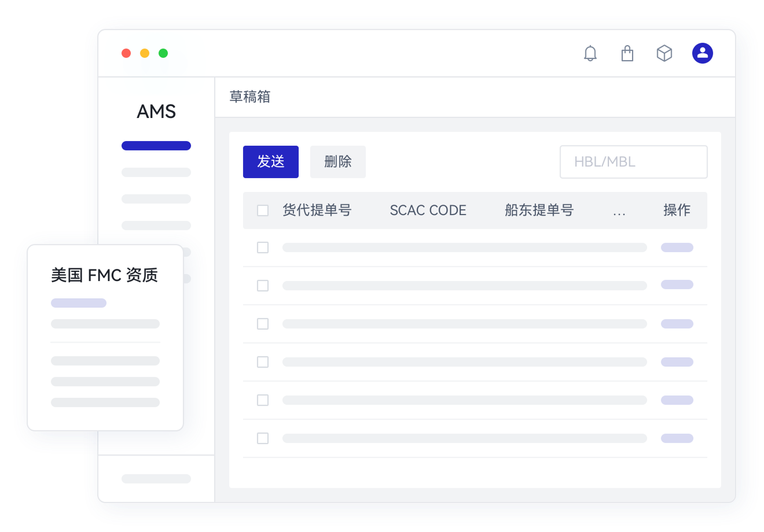Minimize the window with the yellow dot
Image resolution: width=764 pixels, height=532 pixels.
point(145,53)
